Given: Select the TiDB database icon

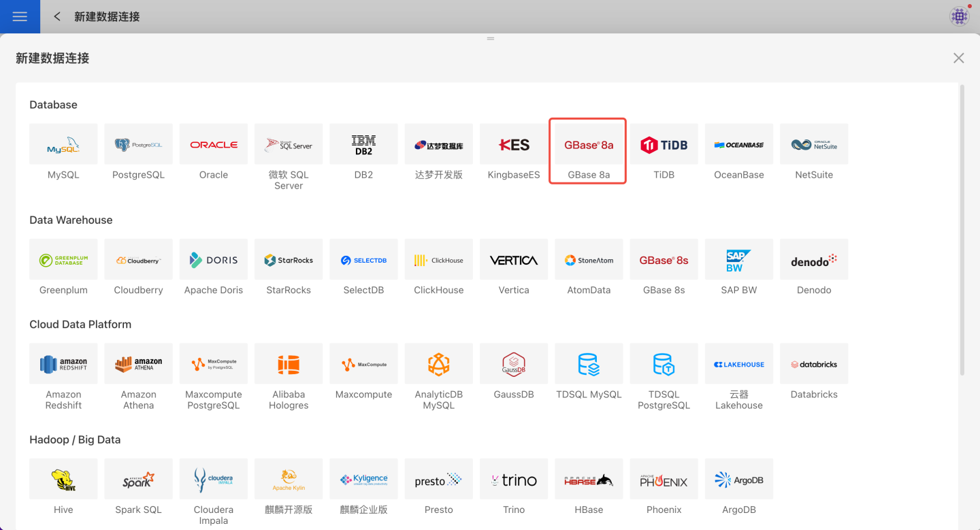Looking at the screenshot, I should click(664, 144).
